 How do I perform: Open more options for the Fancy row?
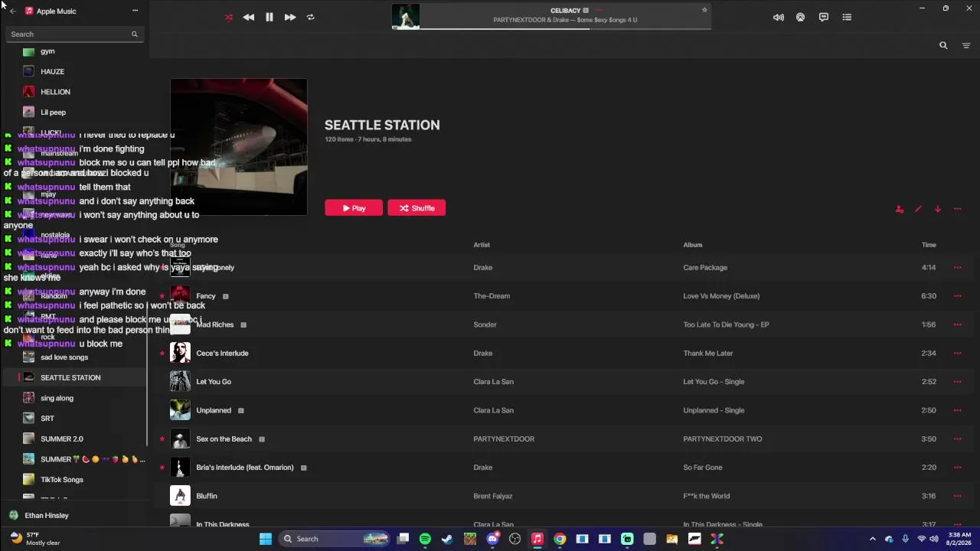[x=957, y=296]
